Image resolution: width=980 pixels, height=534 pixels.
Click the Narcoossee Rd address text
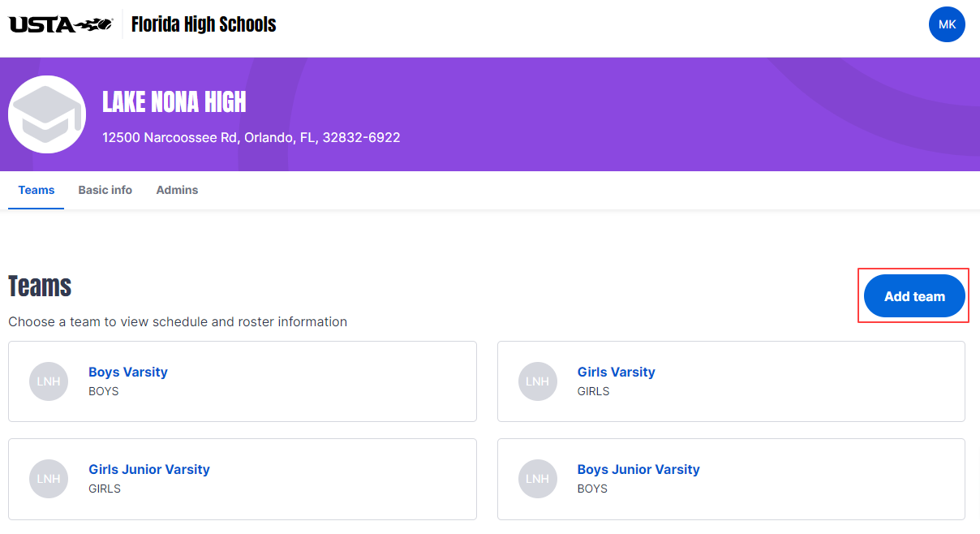[x=251, y=138]
